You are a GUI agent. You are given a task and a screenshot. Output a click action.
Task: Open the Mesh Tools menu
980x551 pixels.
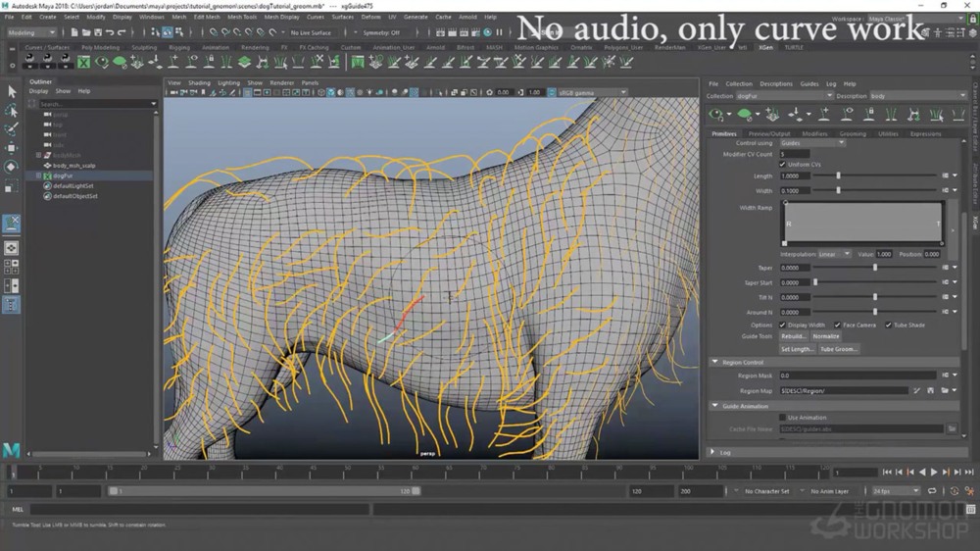242,17
